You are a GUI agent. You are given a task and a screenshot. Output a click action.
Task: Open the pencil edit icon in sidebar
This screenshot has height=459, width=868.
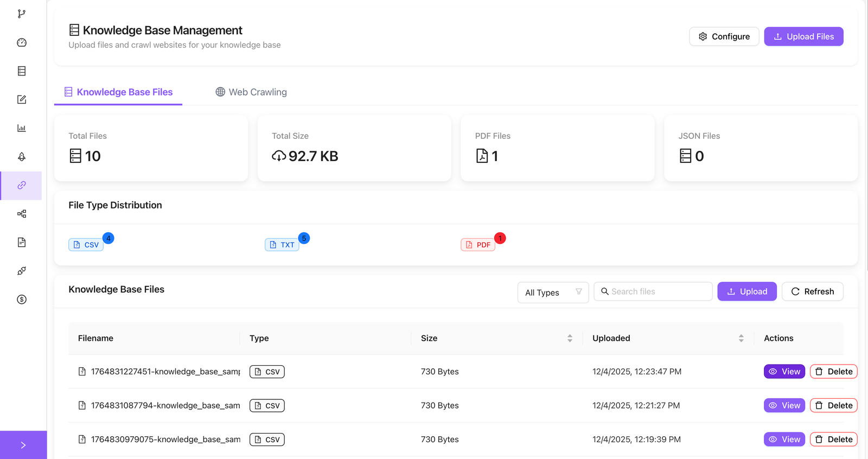22,100
